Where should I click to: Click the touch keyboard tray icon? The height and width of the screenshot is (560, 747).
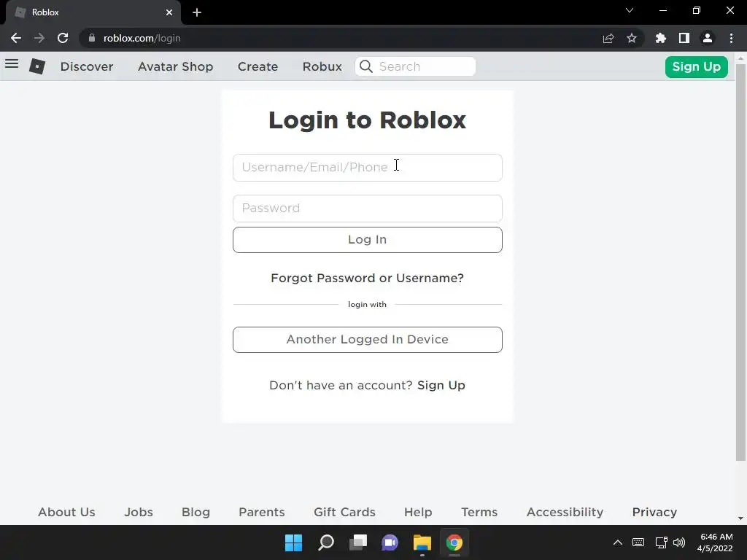638,542
